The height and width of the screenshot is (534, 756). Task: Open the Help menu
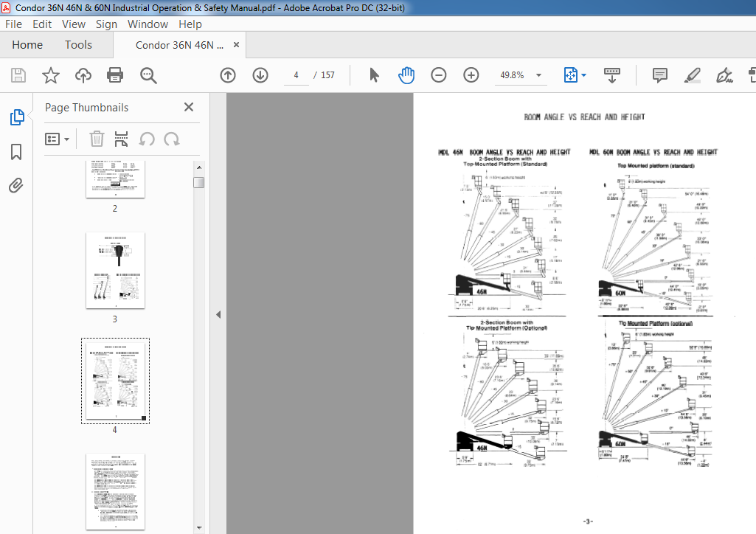[190, 24]
